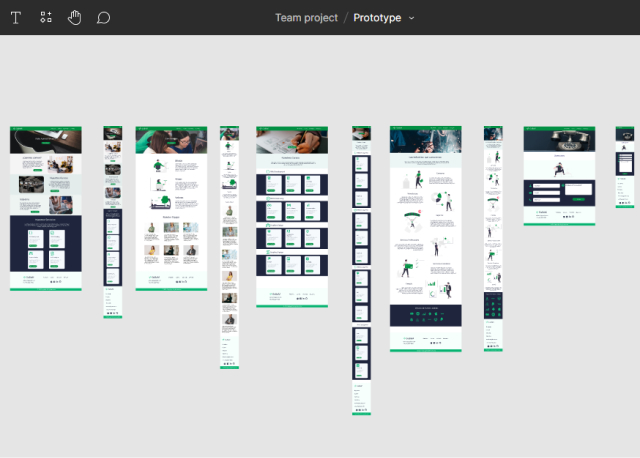Select the desktop frame with illustrated process steps
The height and width of the screenshot is (458, 640).
tap(426, 239)
